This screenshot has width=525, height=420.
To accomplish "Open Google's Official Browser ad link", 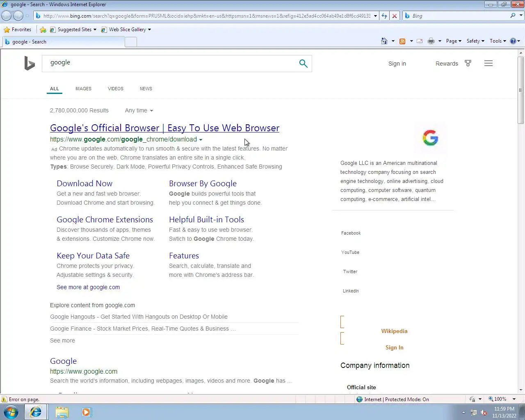I will click(164, 128).
